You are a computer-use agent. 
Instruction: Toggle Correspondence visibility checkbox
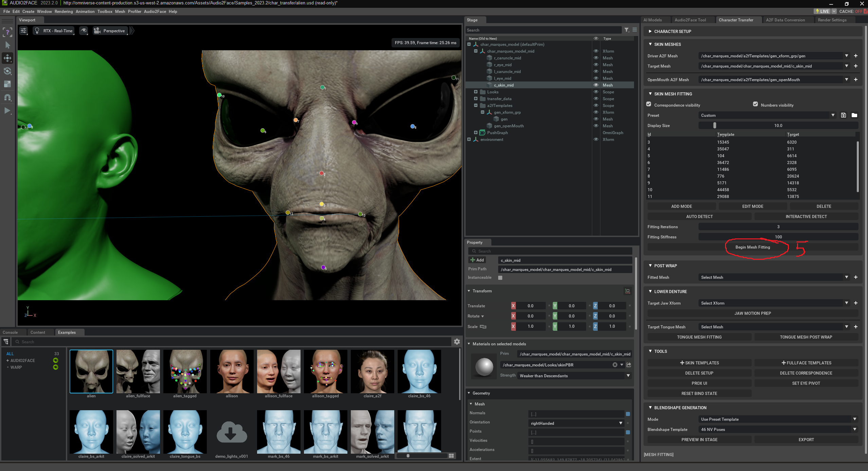(649, 105)
